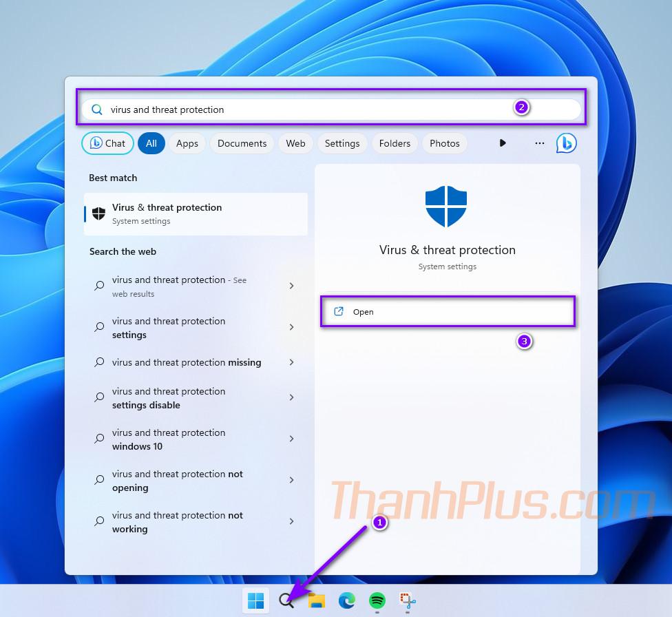The image size is (672, 617).
Task: Click the Chat button with Bing
Action: [x=107, y=143]
